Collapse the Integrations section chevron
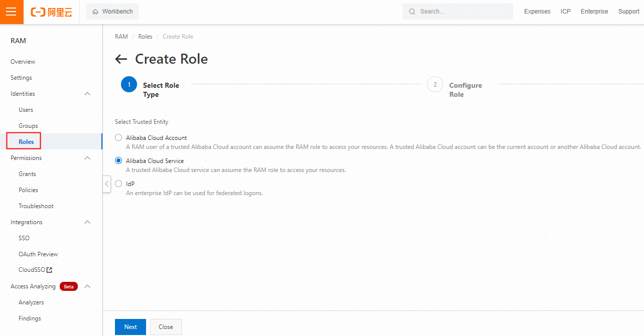 coord(87,222)
